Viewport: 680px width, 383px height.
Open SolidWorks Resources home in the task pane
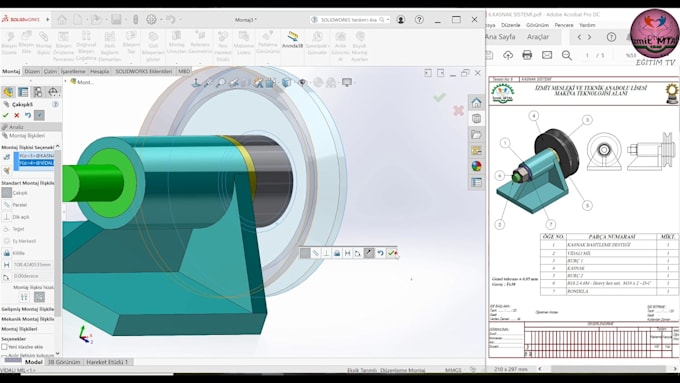(x=476, y=102)
